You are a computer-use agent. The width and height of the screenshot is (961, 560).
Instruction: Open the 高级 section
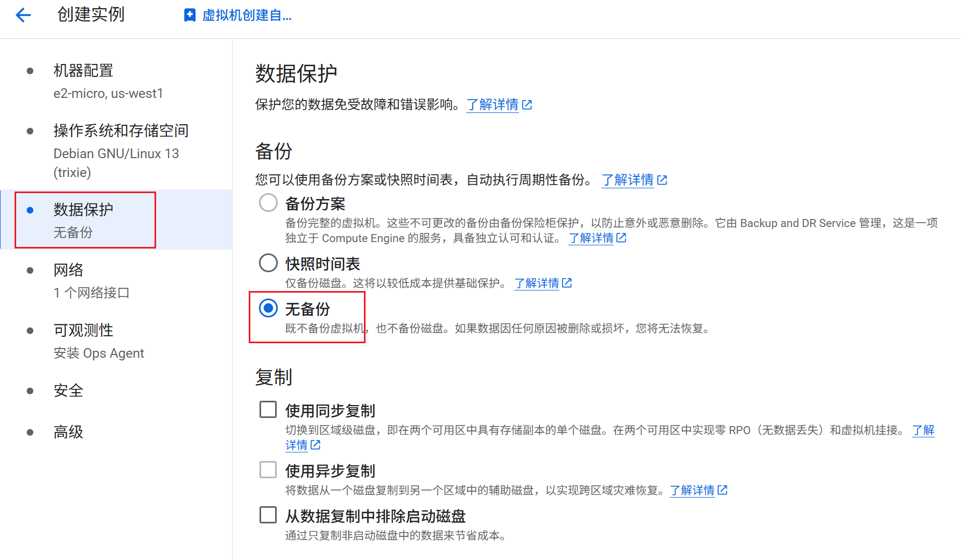[x=68, y=432]
